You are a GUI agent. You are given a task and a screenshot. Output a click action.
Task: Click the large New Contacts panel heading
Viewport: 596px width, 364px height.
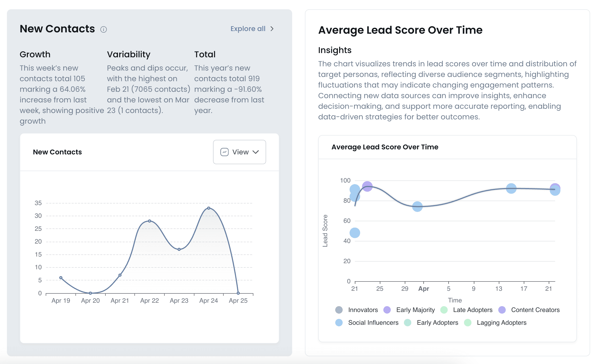[x=57, y=29]
